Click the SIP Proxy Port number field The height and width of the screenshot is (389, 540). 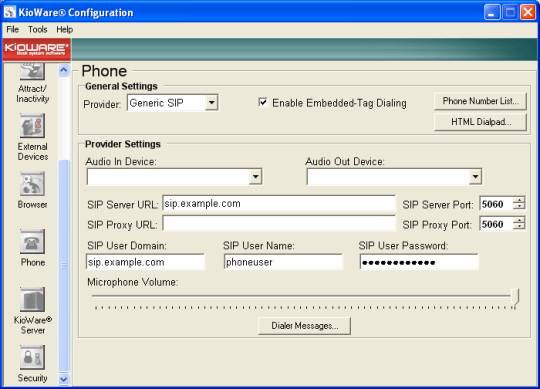pyautogui.click(x=496, y=224)
